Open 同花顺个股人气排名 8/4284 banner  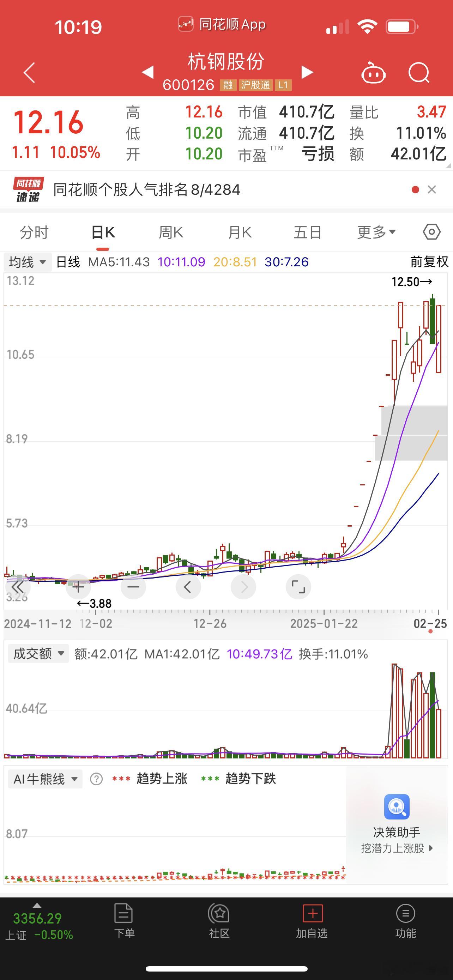coord(147,189)
